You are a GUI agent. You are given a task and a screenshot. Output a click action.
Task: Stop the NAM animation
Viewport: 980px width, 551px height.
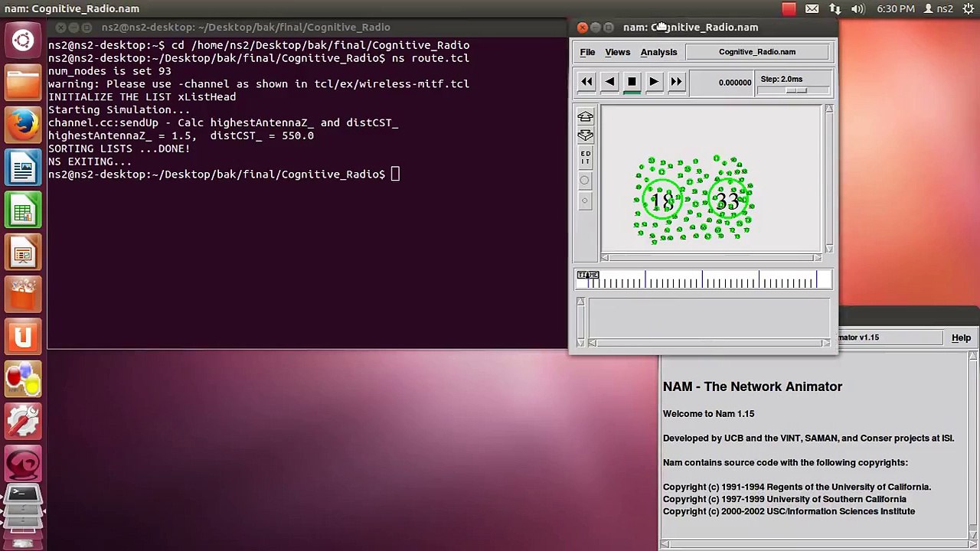pyautogui.click(x=632, y=82)
